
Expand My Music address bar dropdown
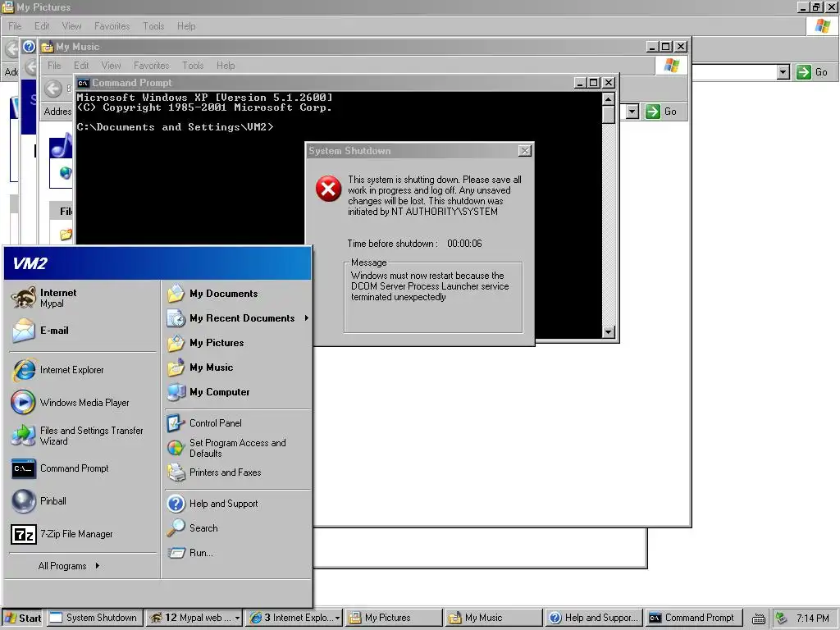pos(632,112)
